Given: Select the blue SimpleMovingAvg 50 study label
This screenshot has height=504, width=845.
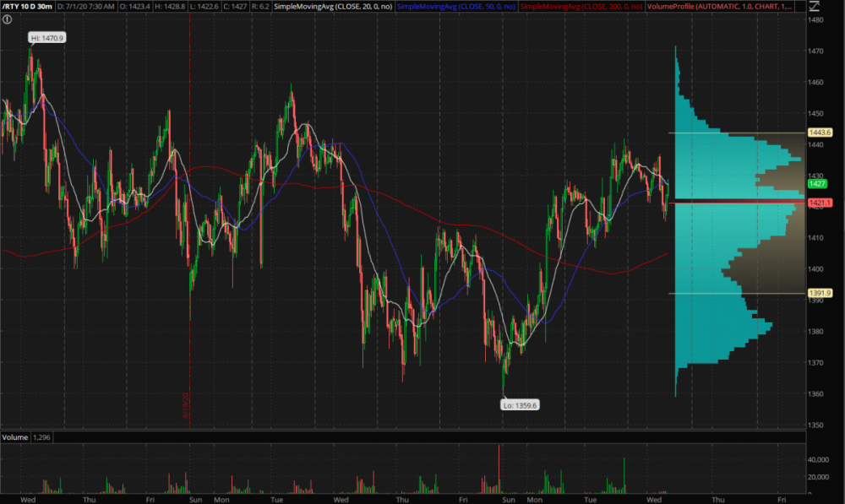Looking at the screenshot, I should (455, 7).
